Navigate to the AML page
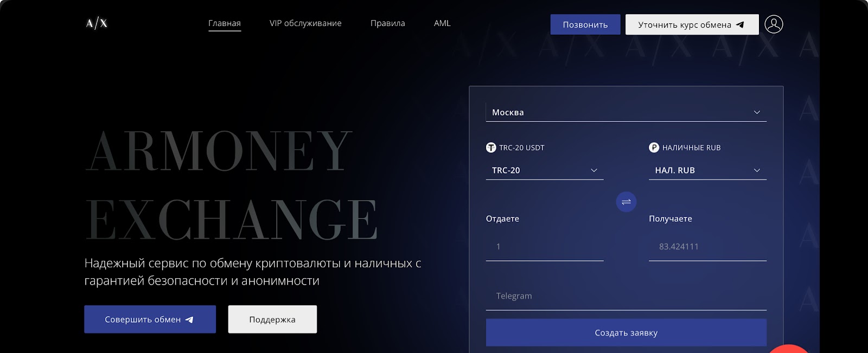This screenshot has width=868, height=353. 442,23
